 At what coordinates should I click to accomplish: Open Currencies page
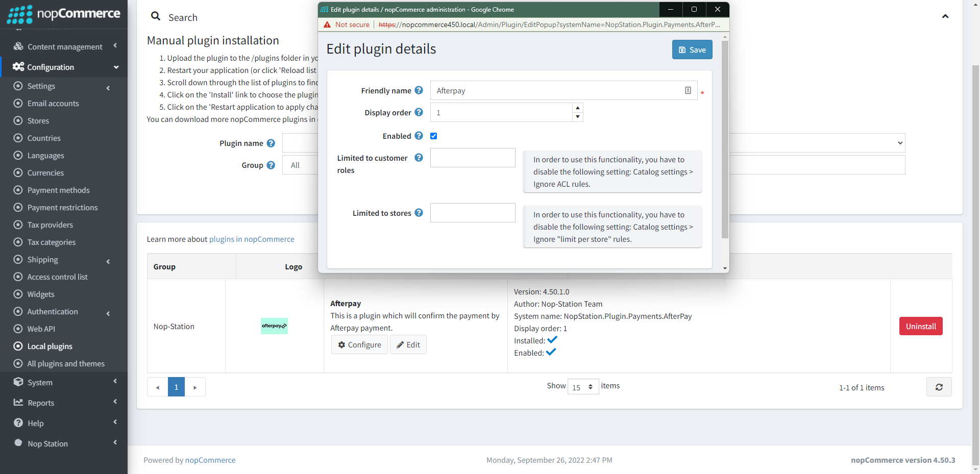tap(45, 173)
